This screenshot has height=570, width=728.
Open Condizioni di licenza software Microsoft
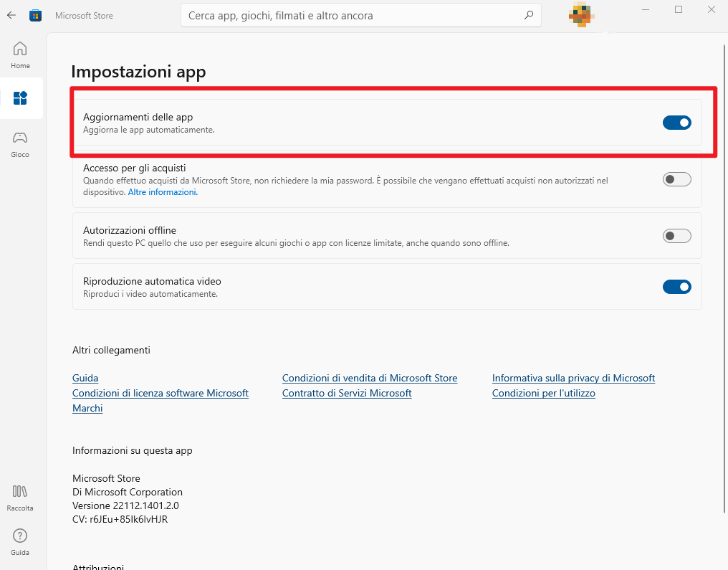(x=161, y=393)
